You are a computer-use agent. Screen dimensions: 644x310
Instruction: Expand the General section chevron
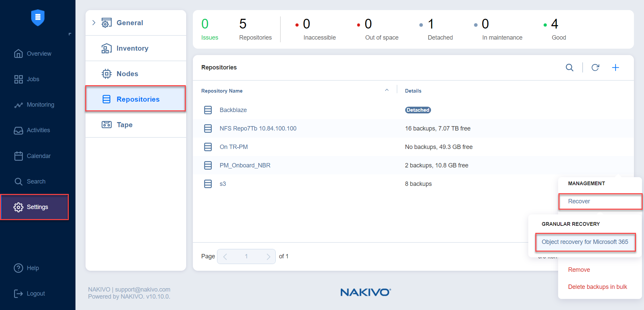tap(94, 23)
